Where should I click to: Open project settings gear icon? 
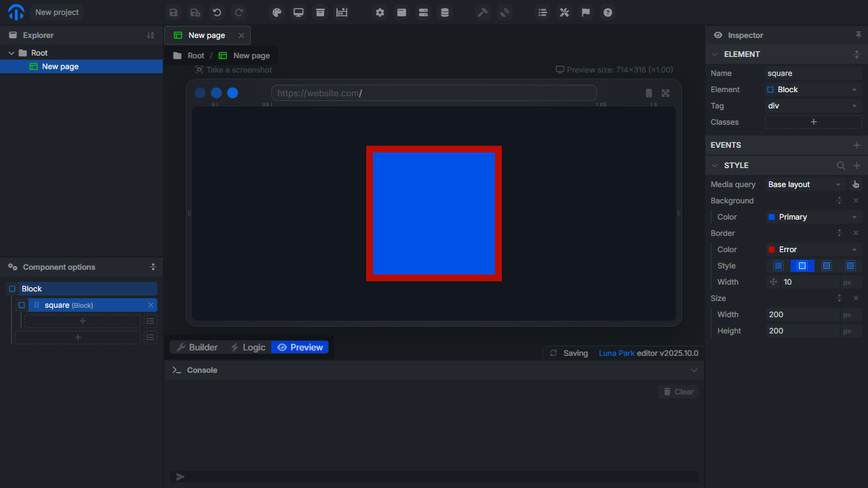(x=380, y=12)
